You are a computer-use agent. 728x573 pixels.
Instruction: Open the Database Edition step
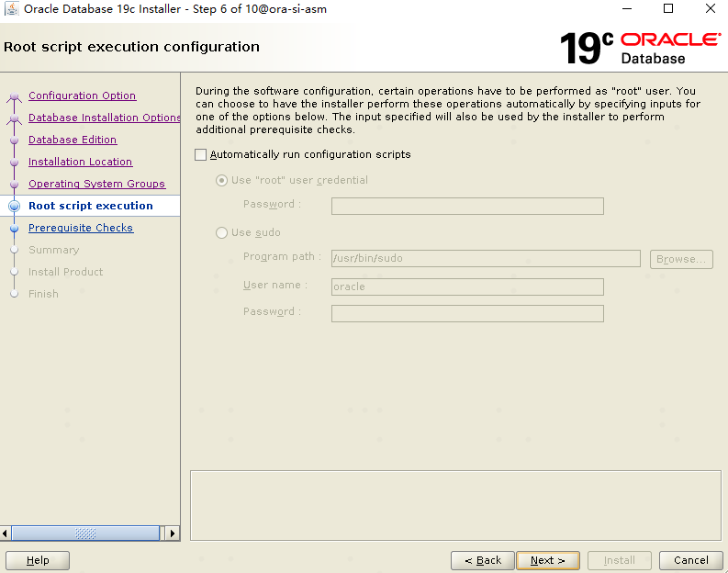click(73, 140)
